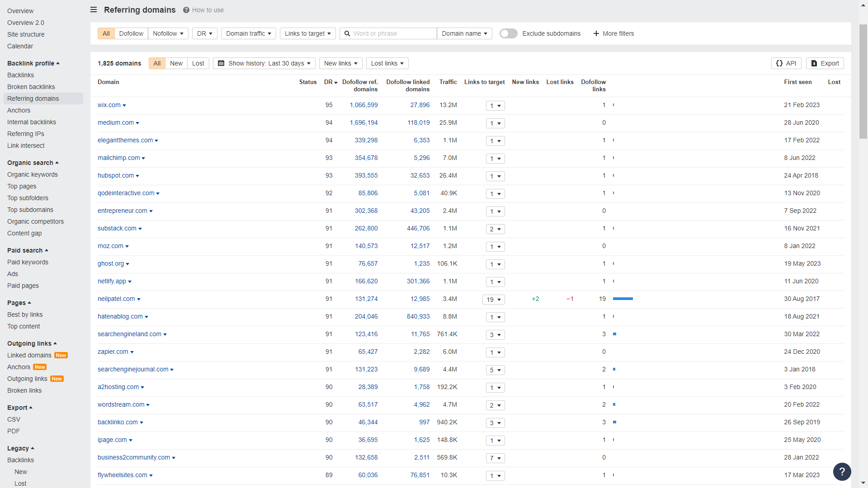Open the Nofollow dropdown
Screen dimensions: 868x488
click(168, 33)
